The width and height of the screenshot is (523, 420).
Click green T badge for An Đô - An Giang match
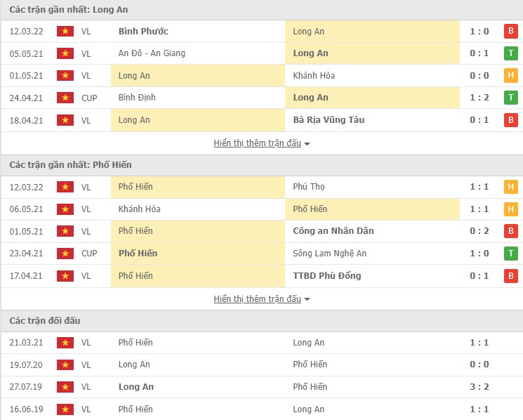[x=510, y=53]
